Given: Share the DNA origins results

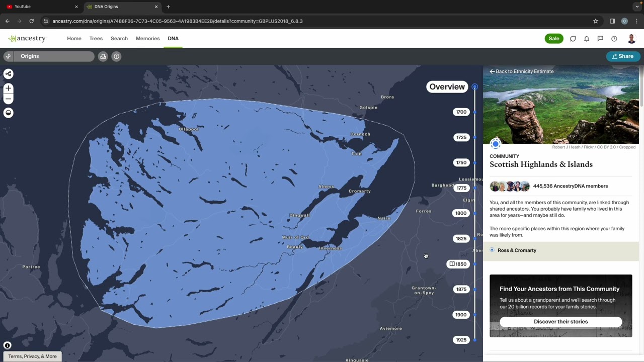Looking at the screenshot, I should tap(623, 56).
